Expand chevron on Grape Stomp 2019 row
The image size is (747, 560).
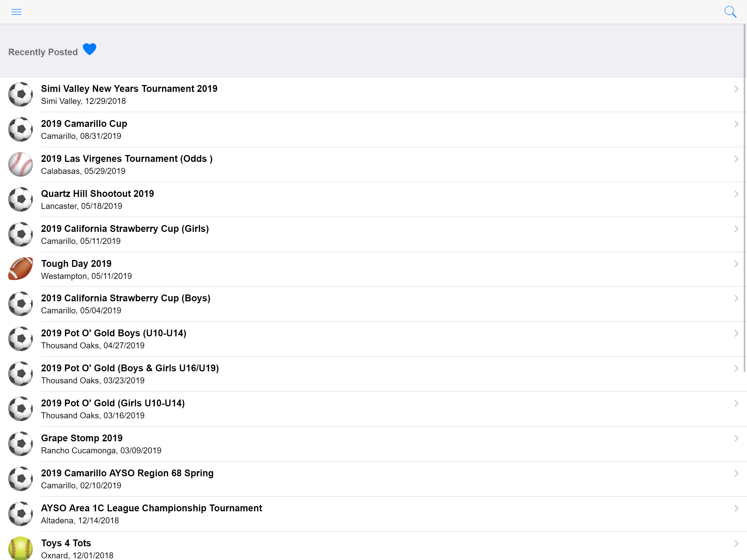tap(736, 438)
